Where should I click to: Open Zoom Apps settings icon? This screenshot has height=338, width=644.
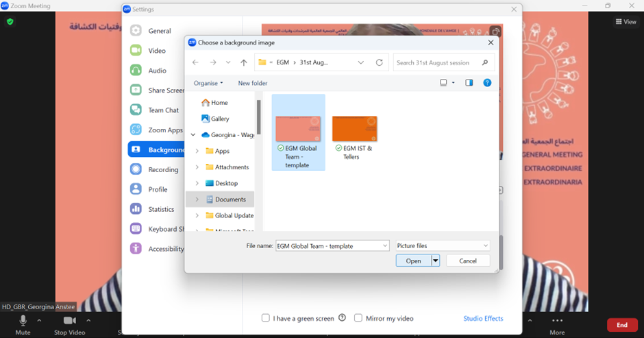[x=136, y=130]
